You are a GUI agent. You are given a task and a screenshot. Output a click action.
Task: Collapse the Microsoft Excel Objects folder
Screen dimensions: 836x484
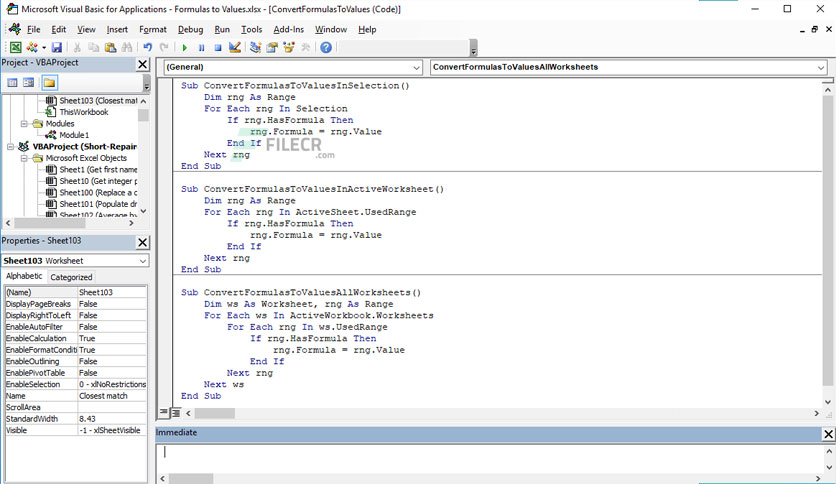[24, 158]
